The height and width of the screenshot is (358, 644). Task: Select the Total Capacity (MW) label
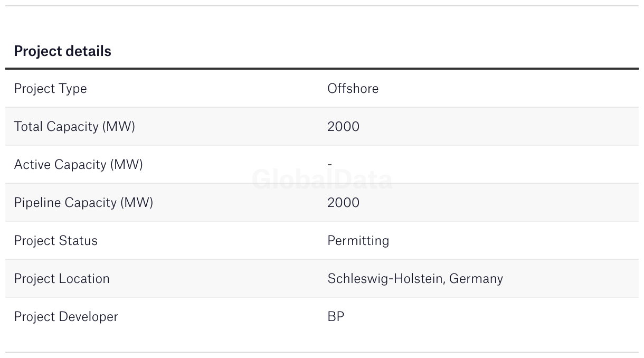(74, 127)
